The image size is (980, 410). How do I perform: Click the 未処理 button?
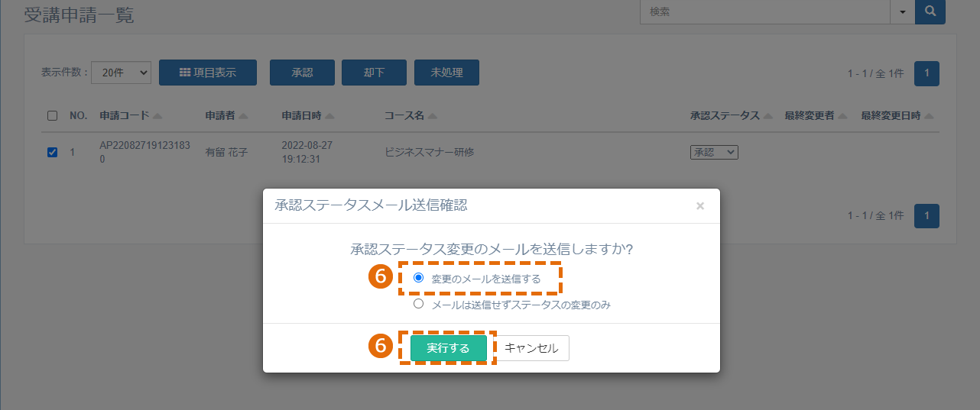[x=446, y=73]
